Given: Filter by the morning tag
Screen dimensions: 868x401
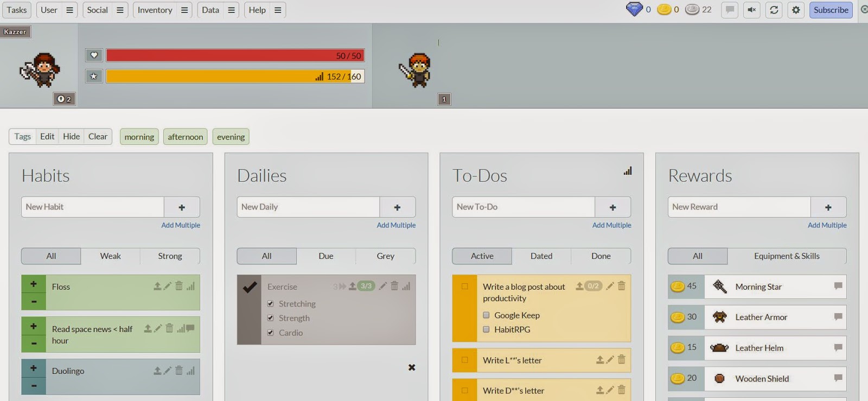Looking at the screenshot, I should point(139,137).
